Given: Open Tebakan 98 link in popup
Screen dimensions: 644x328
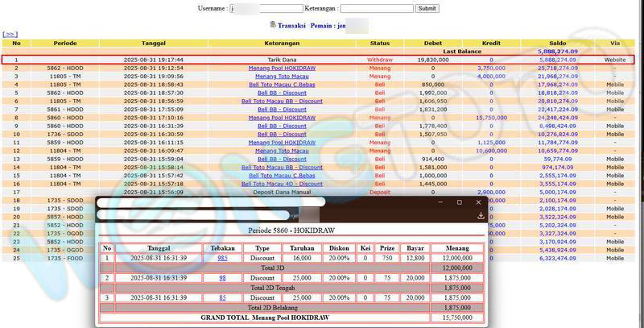Looking at the screenshot, I should tap(222, 277).
